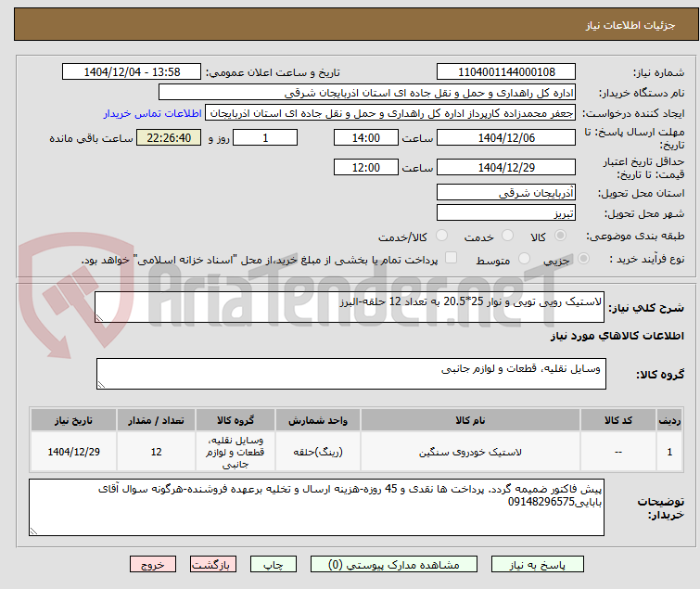Click the گروه کالا table column header

coord(235,420)
